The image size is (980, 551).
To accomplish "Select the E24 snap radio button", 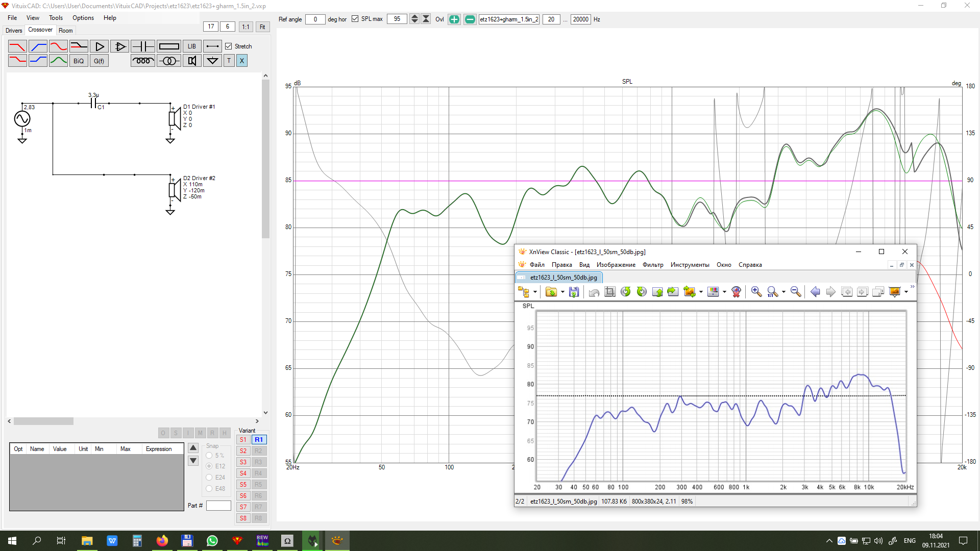I will [x=209, y=478].
